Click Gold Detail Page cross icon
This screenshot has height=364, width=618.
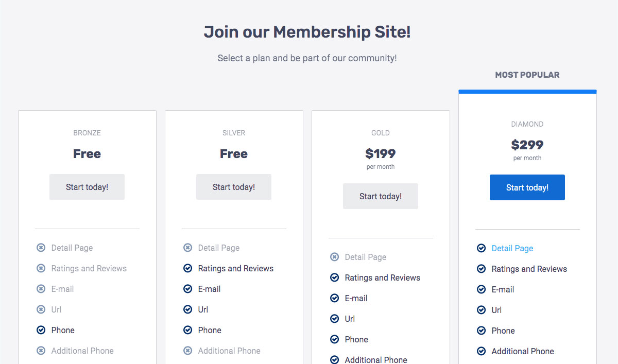[x=335, y=257]
